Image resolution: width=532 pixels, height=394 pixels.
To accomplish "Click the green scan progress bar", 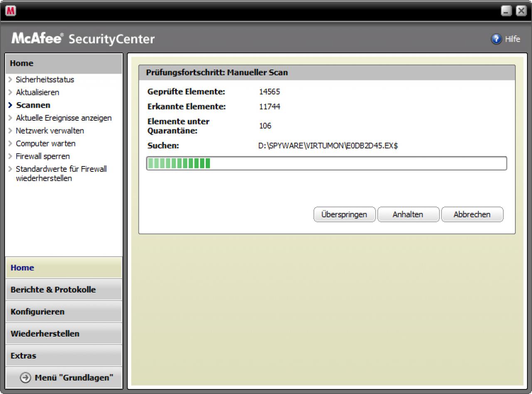I will pyautogui.click(x=327, y=164).
